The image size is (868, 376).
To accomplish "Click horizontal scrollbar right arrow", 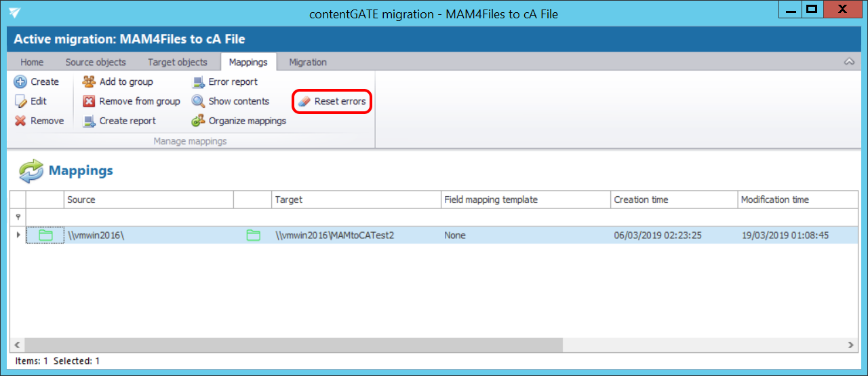I will [x=852, y=345].
